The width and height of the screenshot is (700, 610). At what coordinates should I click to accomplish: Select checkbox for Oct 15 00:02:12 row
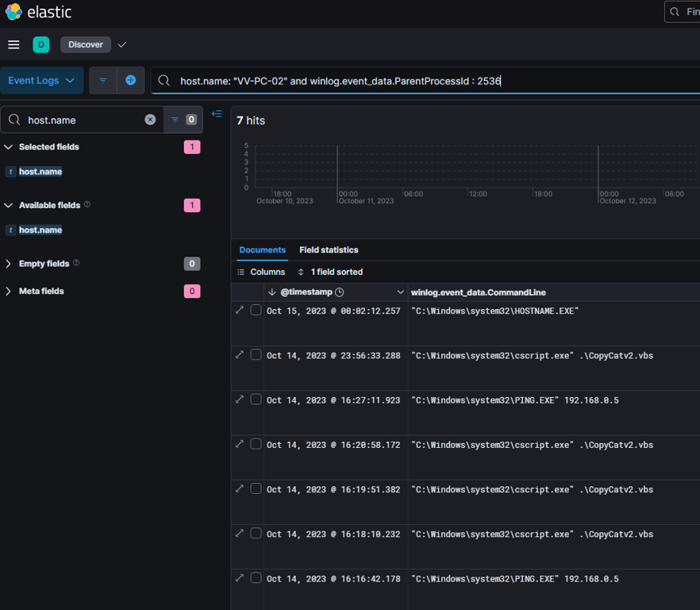point(256,311)
